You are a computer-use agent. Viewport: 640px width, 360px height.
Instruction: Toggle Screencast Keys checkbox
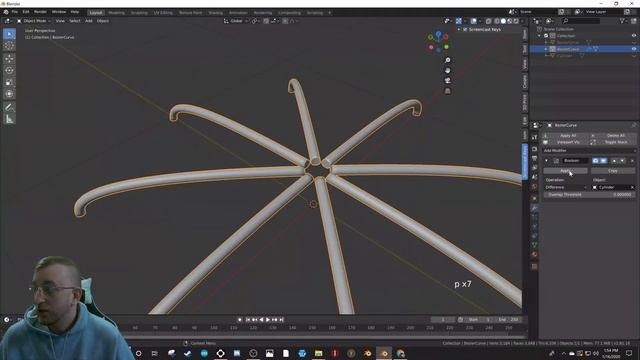465,30
